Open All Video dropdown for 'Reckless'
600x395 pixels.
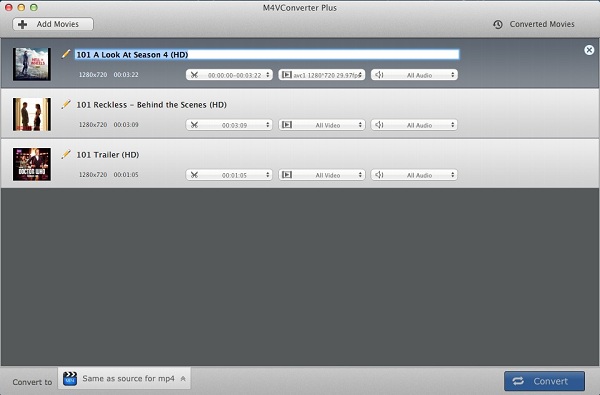pos(322,125)
